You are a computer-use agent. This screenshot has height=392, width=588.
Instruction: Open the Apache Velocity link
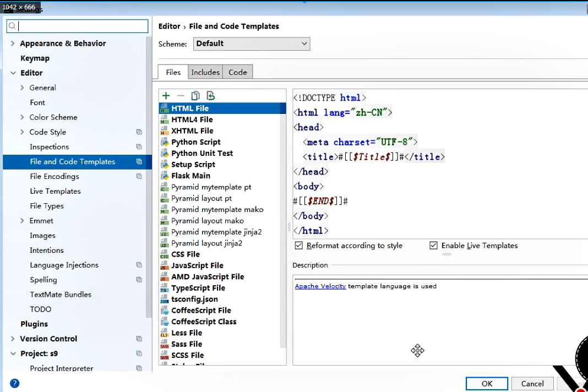point(320,286)
